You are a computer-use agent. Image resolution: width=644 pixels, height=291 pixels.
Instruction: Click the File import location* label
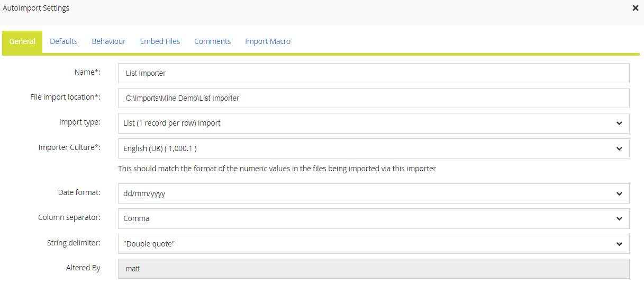point(65,97)
